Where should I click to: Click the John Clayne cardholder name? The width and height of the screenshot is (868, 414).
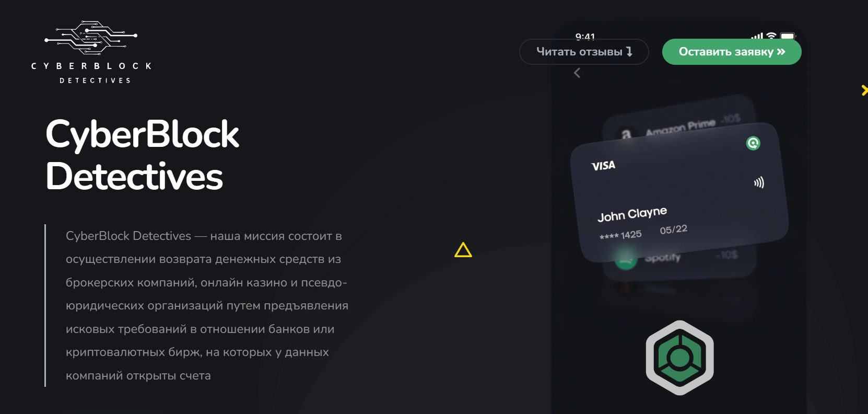(632, 214)
